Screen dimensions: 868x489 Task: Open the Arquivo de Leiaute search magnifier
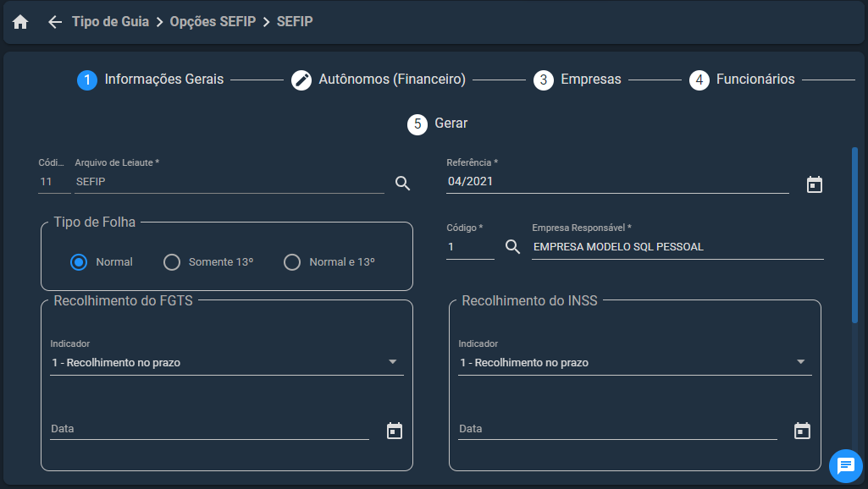click(402, 183)
